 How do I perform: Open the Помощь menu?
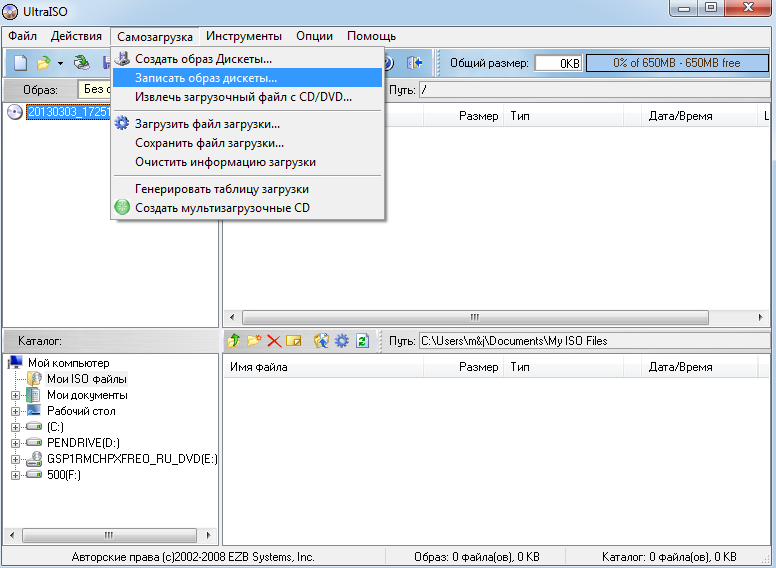click(x=371, y=36)
